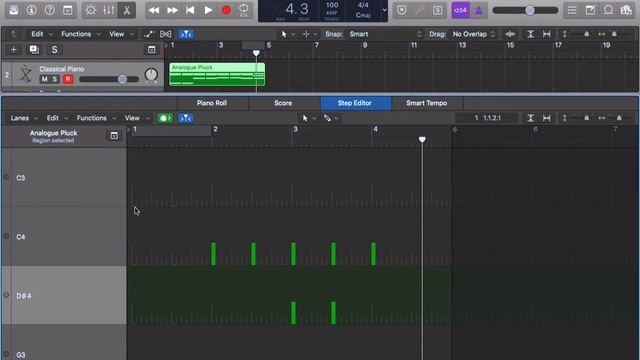This screenshot has width=640, height=360.
Task: Click tracks area horizontal auto zoom button
Action: [x=547, y=34]
